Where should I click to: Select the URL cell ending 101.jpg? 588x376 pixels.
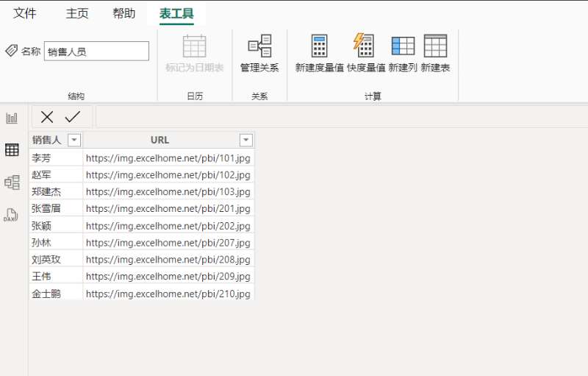pyautogui.click(x=168, y=158)
